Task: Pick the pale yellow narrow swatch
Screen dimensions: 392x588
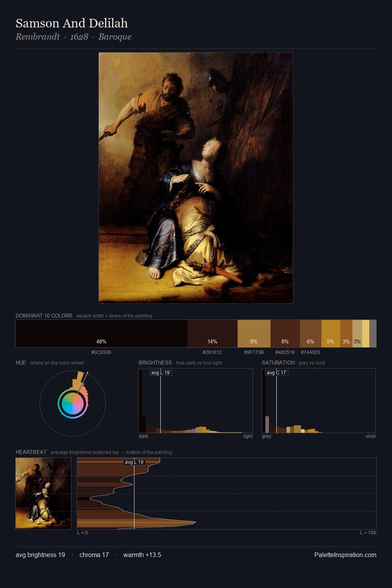Action: pos(366,334)
